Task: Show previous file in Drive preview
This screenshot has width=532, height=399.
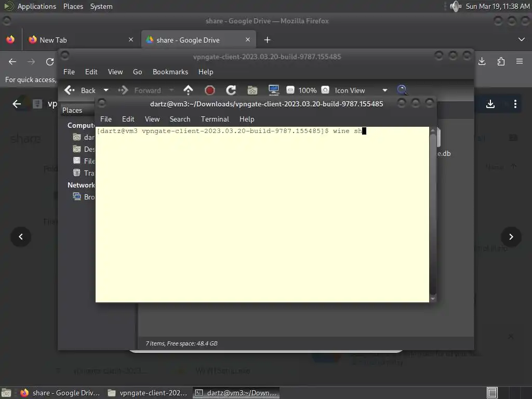Action: click(x=21, y=236)
